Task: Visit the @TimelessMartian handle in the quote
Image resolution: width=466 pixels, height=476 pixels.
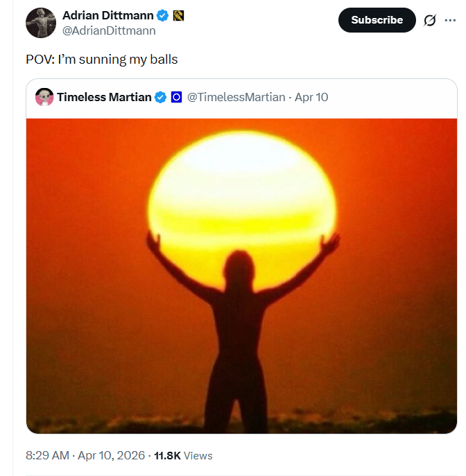Action: 236,97
